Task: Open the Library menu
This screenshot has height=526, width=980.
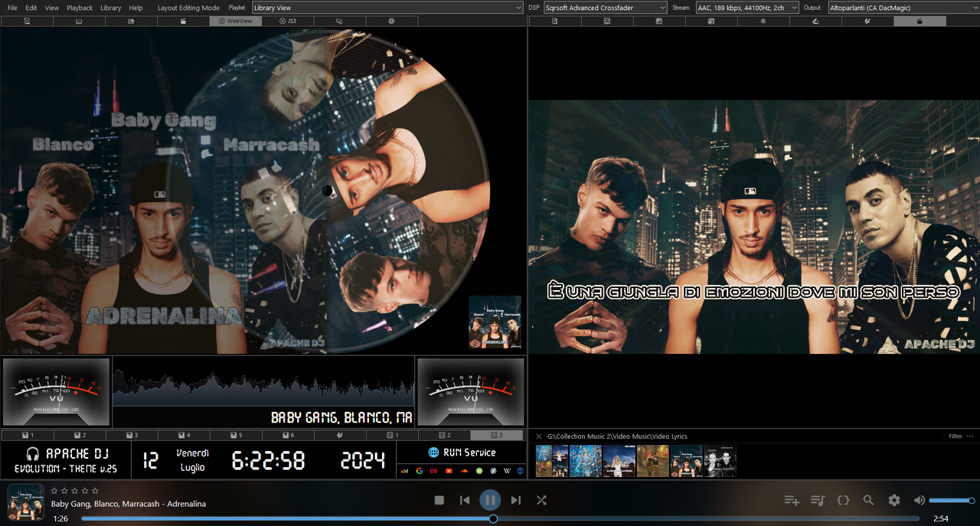Action: coord(111,8)
